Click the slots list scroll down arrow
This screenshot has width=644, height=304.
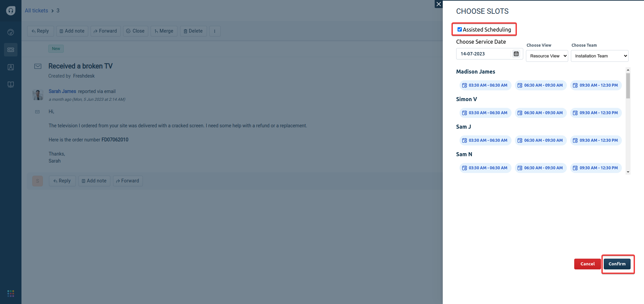pyautogui.click(x=628, y=172)
